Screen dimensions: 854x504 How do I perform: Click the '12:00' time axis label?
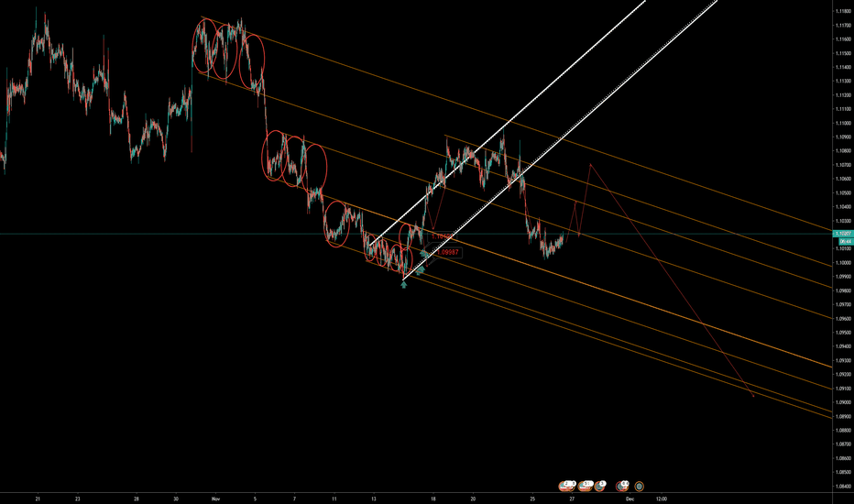click(660, 499)
